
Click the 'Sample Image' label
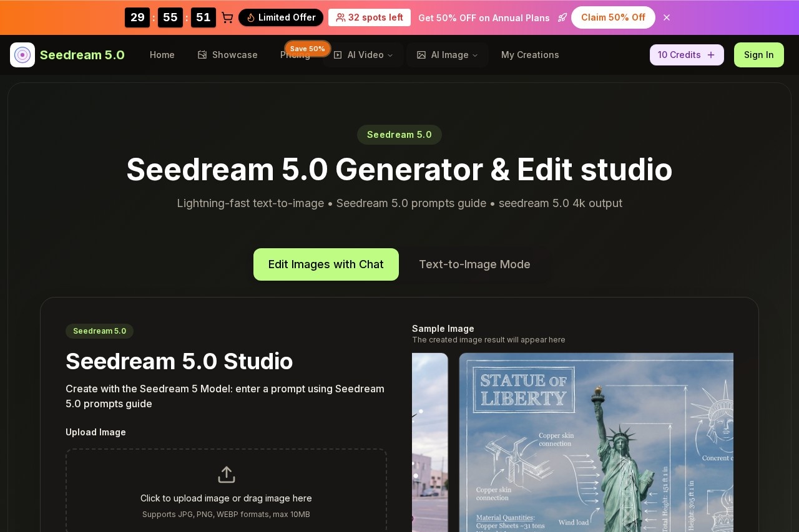[443, 329]
